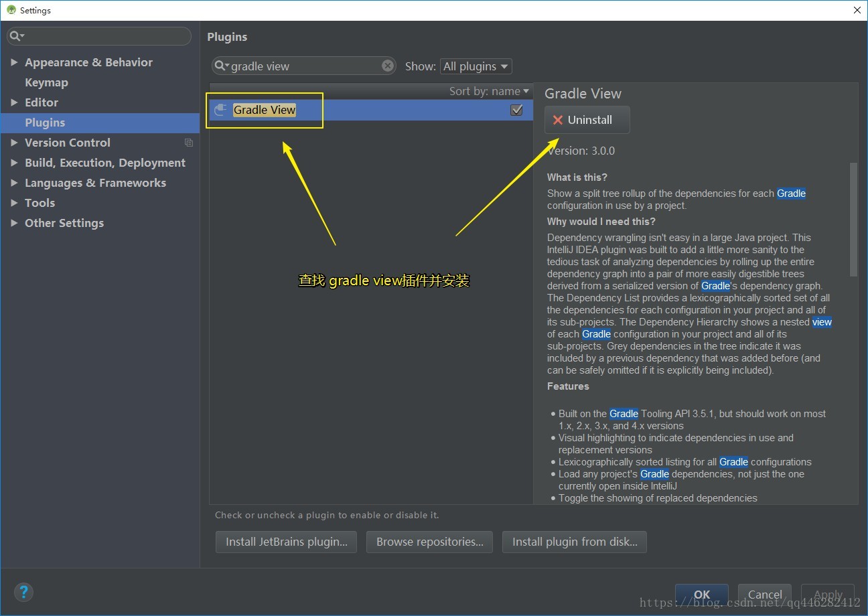Click the Cancel button
This screenshot has height=616, width=868.
(x=765, y=595)
